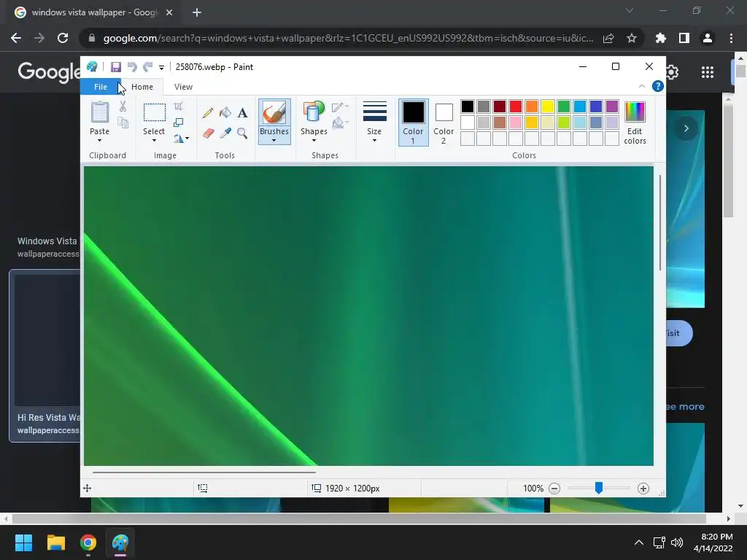The width and height of the screenshot is (747, 560).
Task: Expand the Shapes dropdown arrow
Action: (x=314, y=141)
